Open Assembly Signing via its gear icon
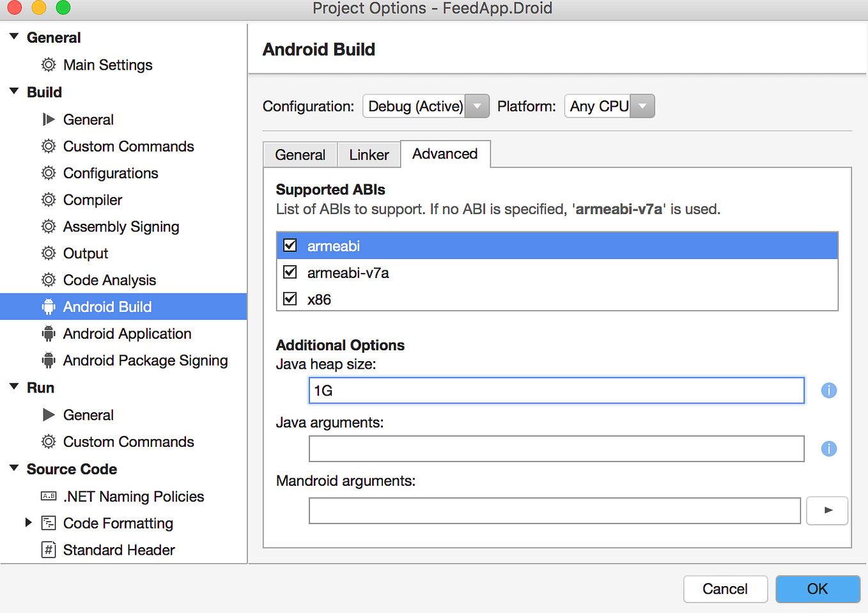 pos(49,226)
